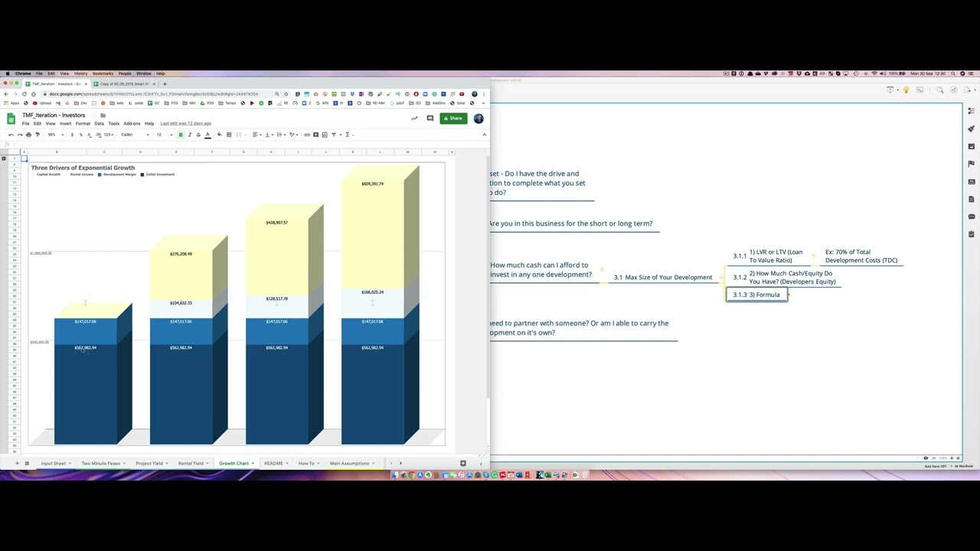
Task: Open the Insert menu in Sheets
Action: pyautogui.click(x=65, y=123)
